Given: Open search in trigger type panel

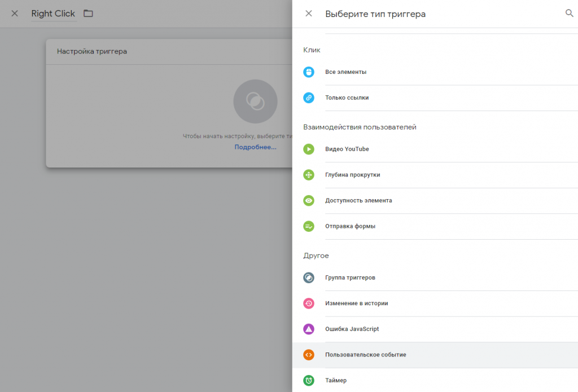Looking at the screenshot, I should 569,14.
